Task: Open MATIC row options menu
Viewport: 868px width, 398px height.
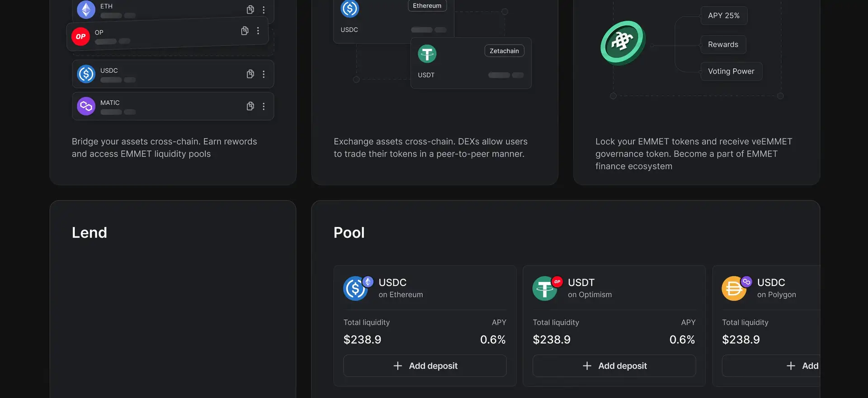Action: (264, 106)
